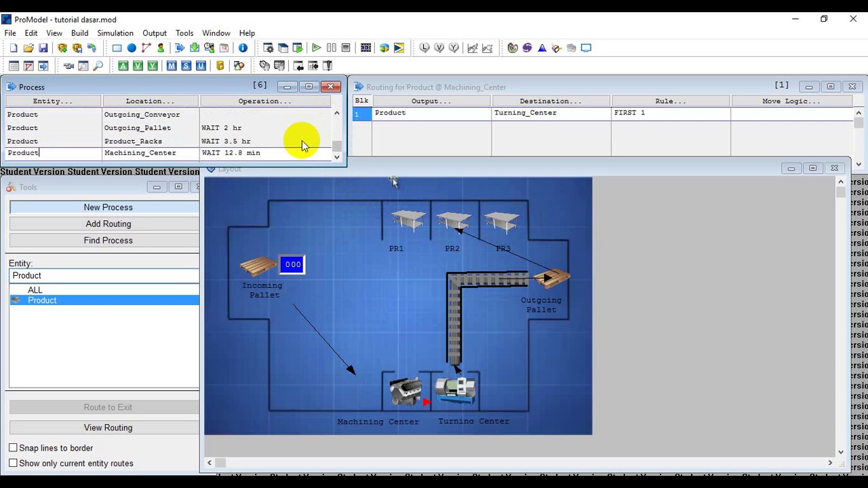Viewport: 868px width, 488px height.
Task: Toggle Snap lines to border checkbox
Action: [x=13, y=448]
